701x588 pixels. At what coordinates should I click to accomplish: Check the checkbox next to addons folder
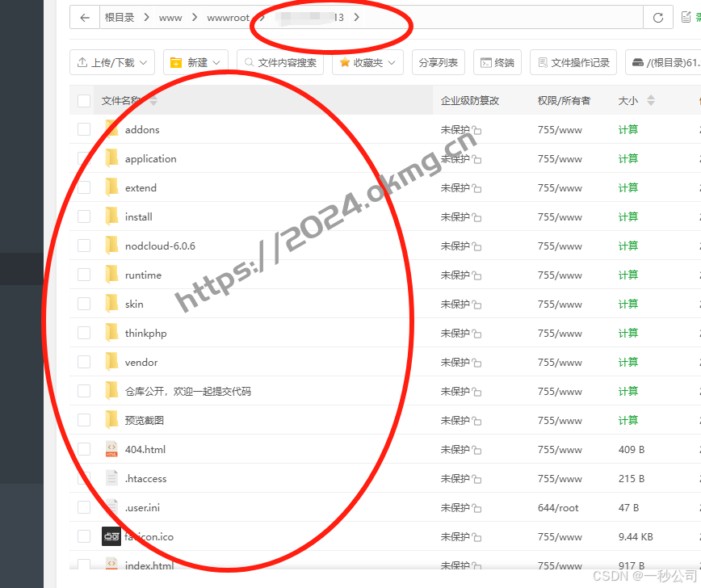pos(84,129)
